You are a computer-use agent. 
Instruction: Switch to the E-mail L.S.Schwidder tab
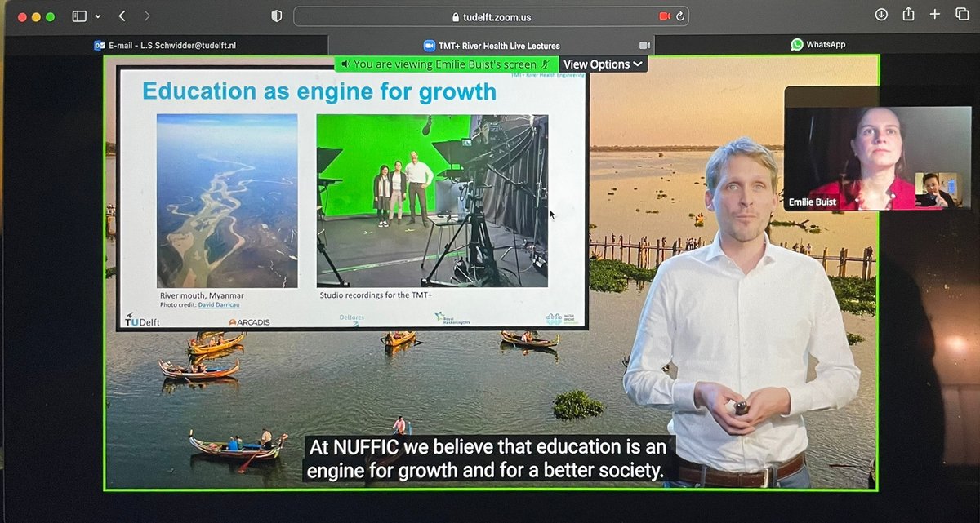(x=166, y=45)
